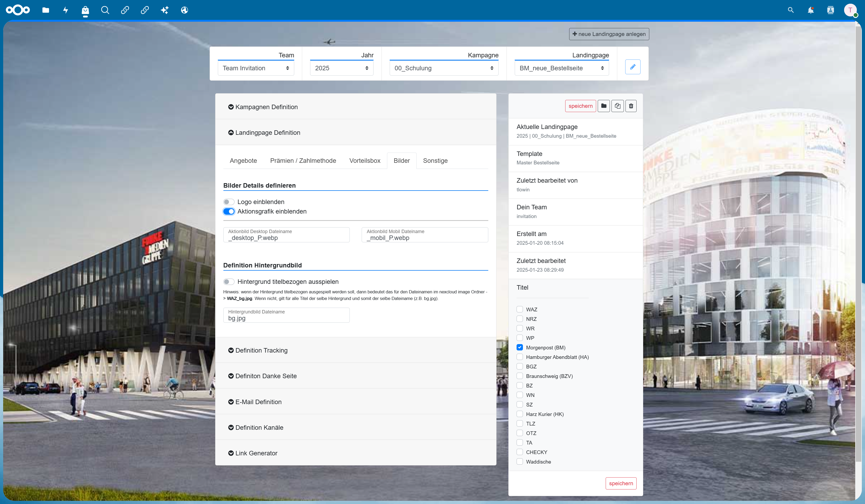This screenshot has height=504, width=865.
Task: Switch to the Sonstige tab
Action: 435,161
